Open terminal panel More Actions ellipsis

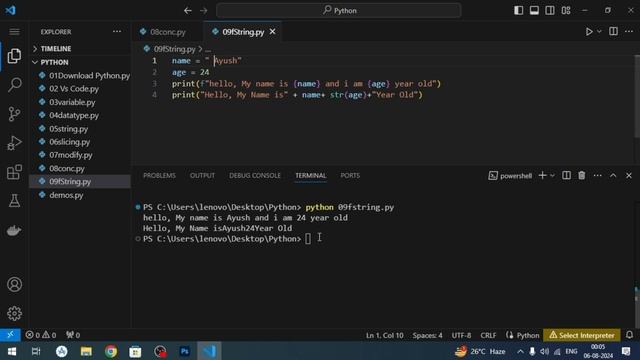click(x=598, y=175)
